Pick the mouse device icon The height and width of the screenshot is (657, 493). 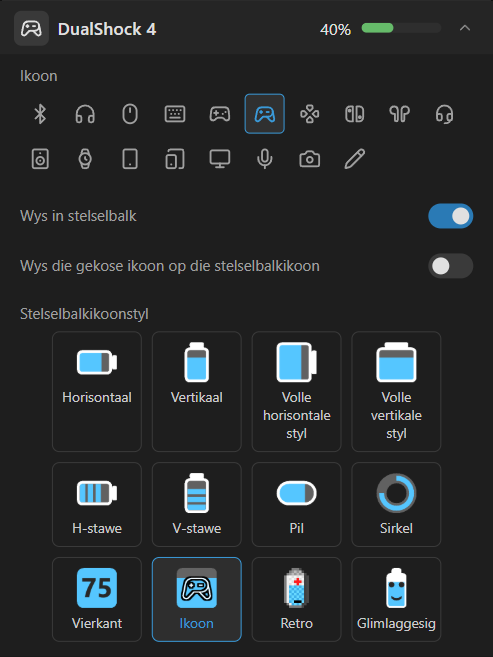tap(130, 114)
